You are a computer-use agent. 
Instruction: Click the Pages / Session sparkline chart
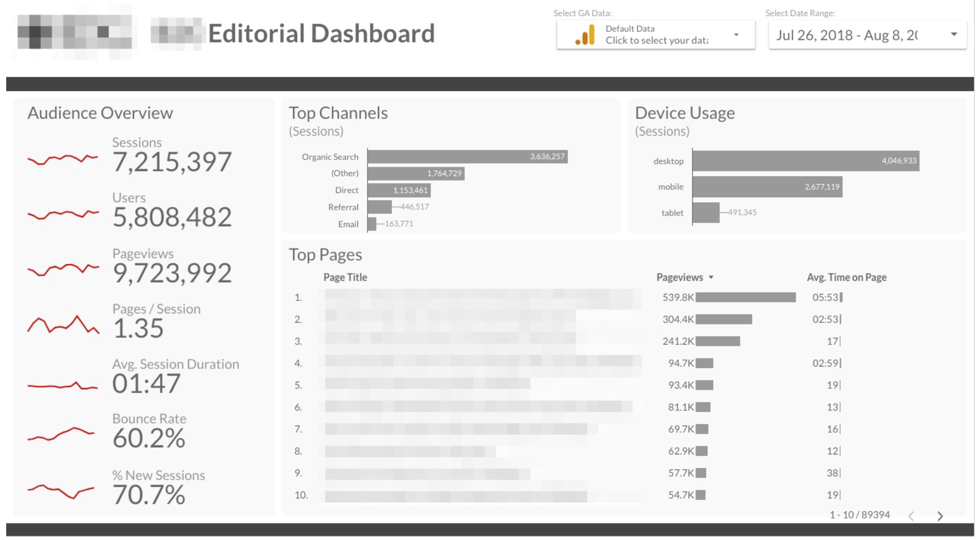click(x=63, y=325)
